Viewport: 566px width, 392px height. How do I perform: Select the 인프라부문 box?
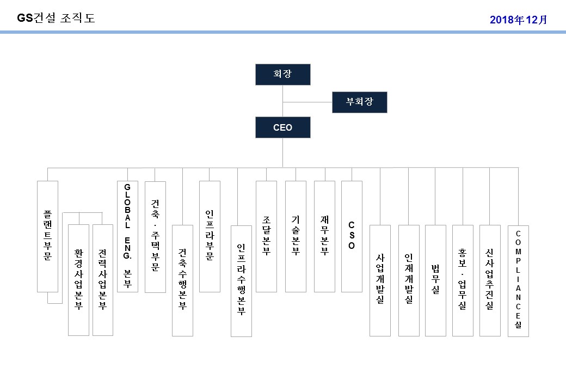tap(210, 236)
